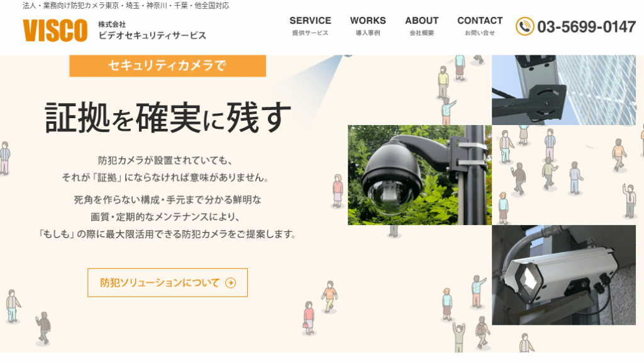This screenshot has width=644, height=362.
Task: Open the WORKS navigation item
Action: tap(368, 20)
